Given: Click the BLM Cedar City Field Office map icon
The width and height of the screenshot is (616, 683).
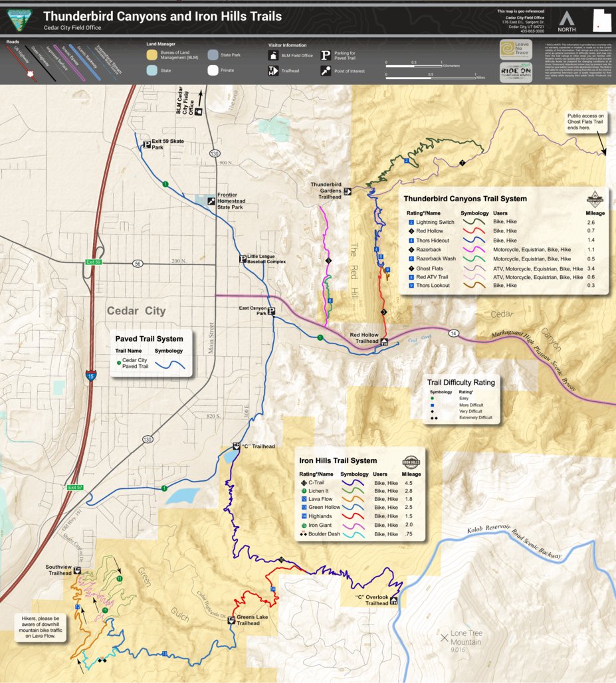Looking at the screenshot, I should coord(198,112).
